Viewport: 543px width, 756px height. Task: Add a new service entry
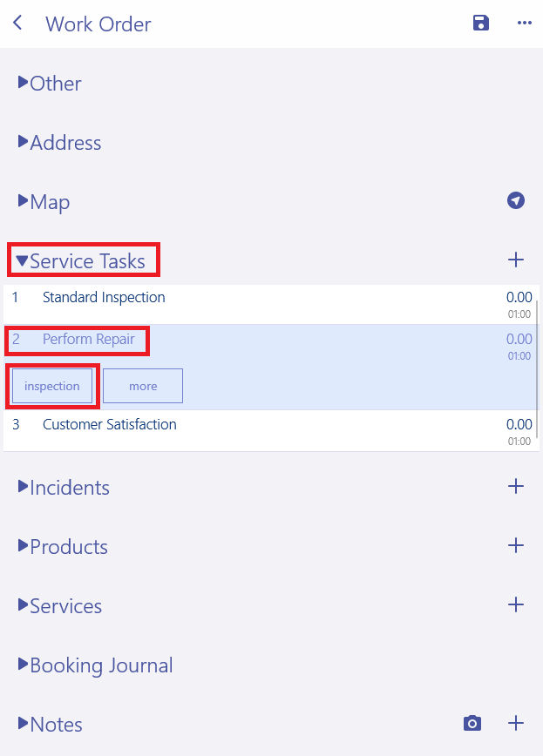click(x=516, y=604)
